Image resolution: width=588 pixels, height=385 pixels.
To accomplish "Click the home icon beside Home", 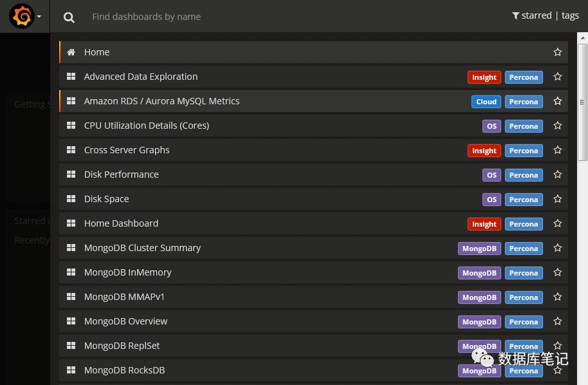I will (71, 52).
